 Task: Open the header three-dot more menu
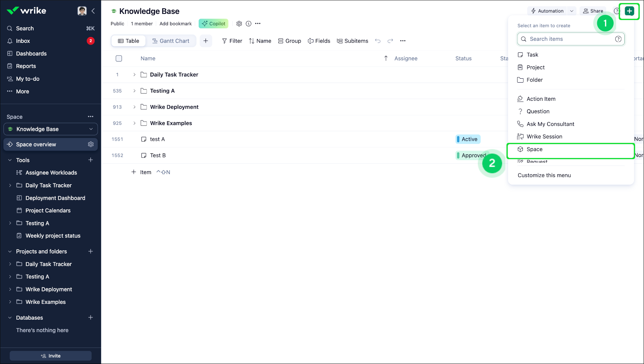pos(258,24)
